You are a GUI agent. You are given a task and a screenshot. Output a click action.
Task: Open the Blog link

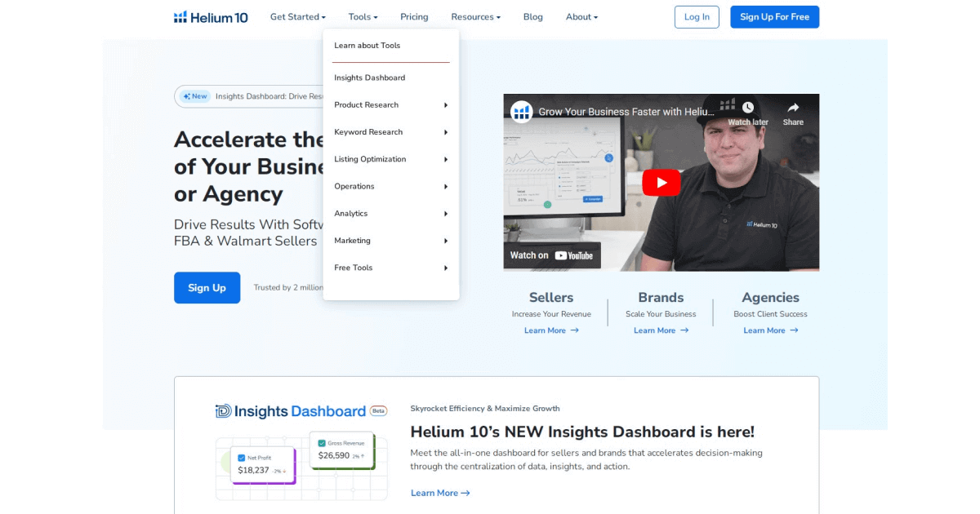[532, 17]
